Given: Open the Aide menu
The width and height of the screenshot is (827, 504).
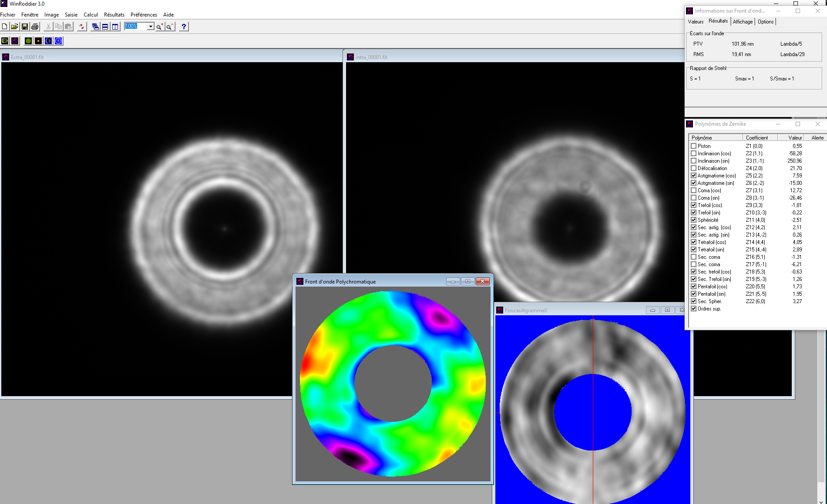Looking at the screenshot, I should tap(168, 15).
